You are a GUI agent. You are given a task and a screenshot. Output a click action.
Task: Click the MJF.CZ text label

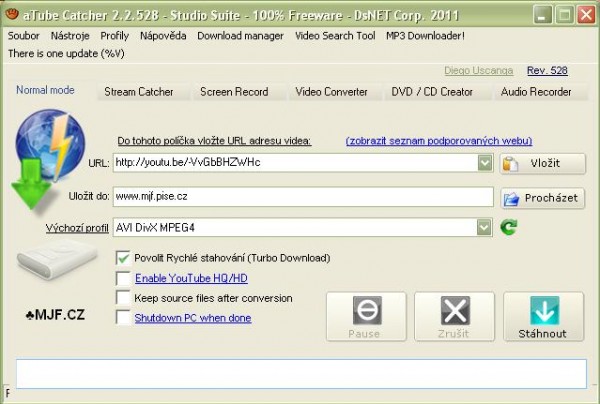tap(55, 315)
